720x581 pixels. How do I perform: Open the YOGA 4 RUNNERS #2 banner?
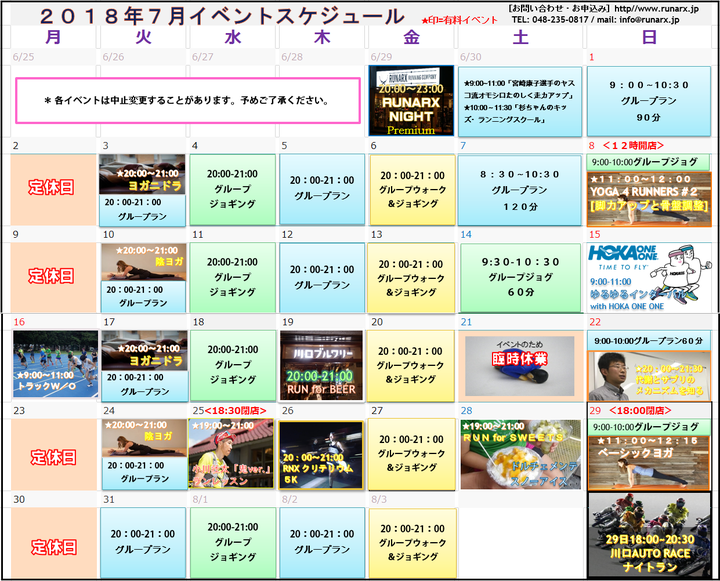[649, 199]
